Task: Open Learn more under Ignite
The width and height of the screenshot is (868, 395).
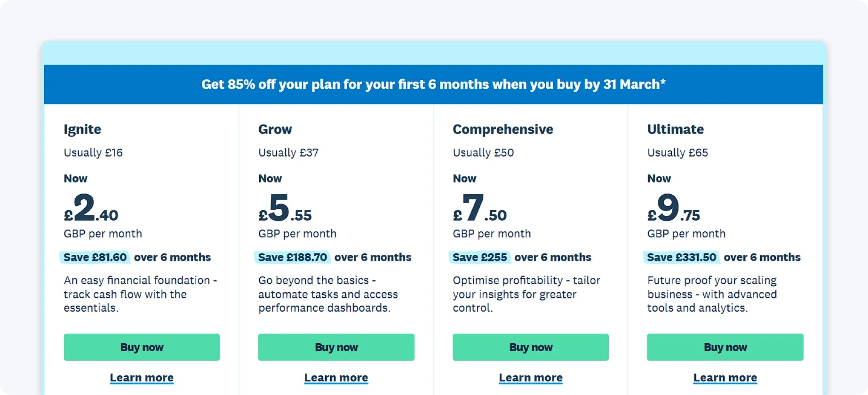Action: pyautogui.click(x=142, y=378)
